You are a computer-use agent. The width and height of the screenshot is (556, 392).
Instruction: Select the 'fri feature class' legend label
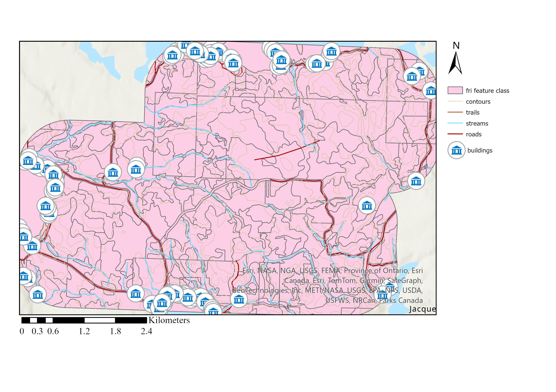[487, 91]
